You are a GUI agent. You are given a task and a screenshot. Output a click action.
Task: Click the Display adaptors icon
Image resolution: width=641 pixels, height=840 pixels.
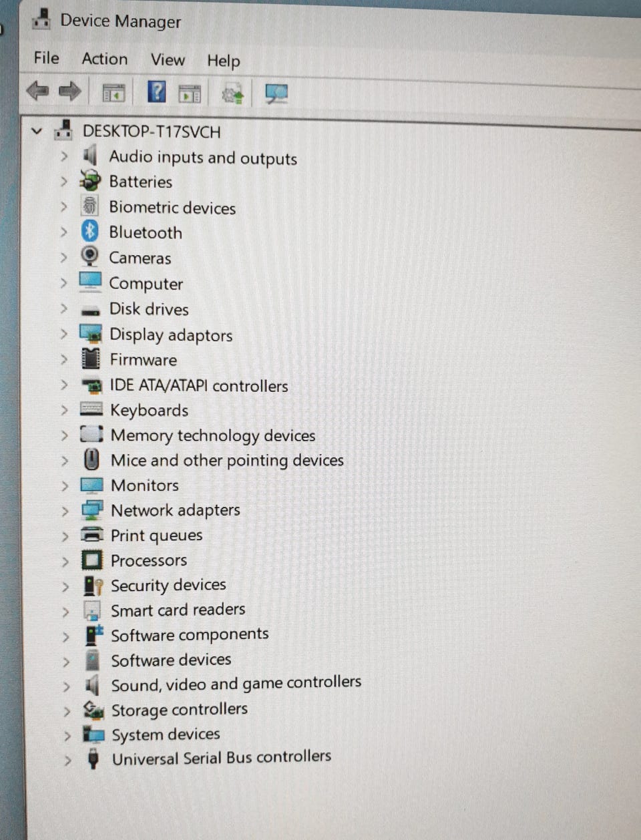[x=91, y=333]
